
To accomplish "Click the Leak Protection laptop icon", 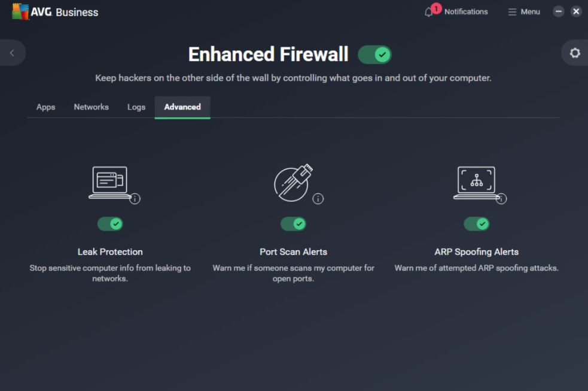I will click(x=110, y=180).
